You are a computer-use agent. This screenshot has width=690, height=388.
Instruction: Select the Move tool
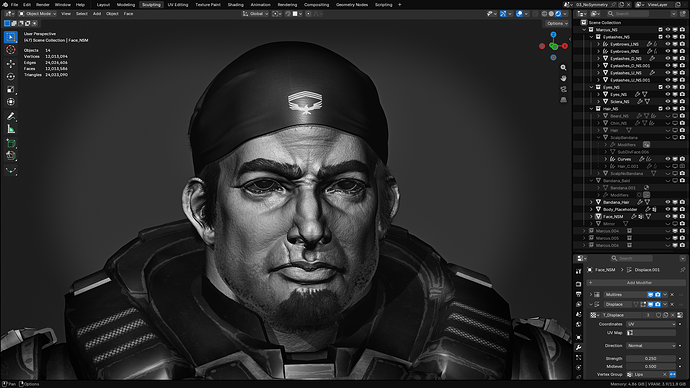click(x=11, y=64)
